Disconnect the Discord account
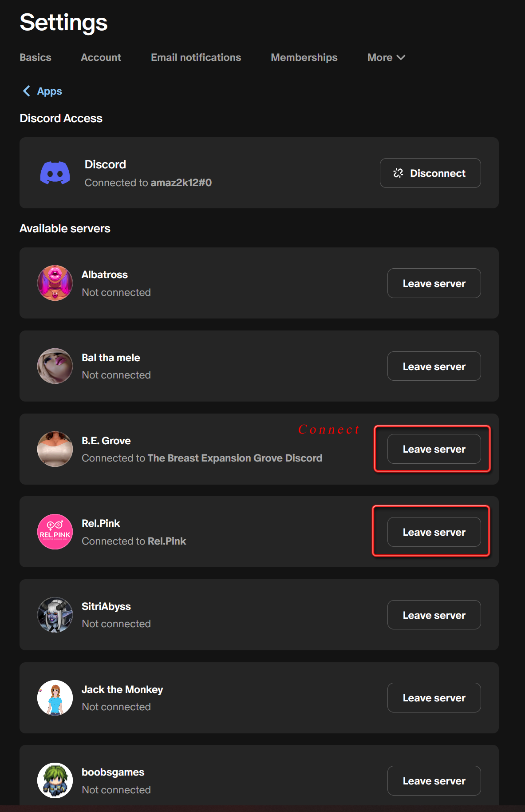 pos(430,173)
